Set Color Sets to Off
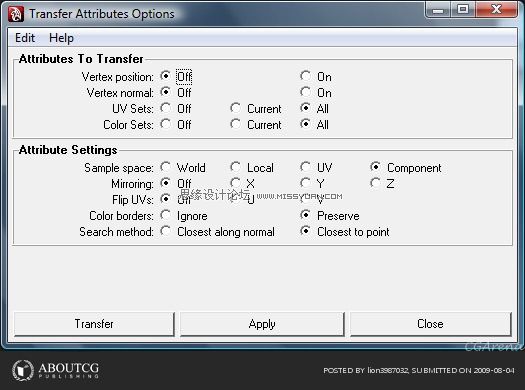 click(x=165, y=124)
